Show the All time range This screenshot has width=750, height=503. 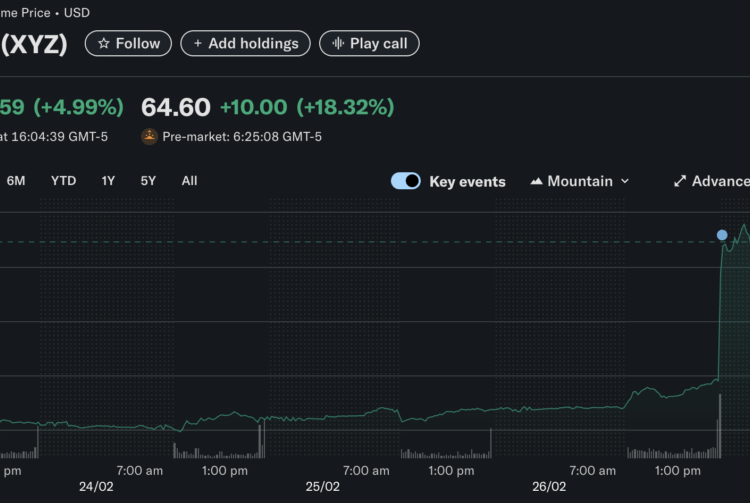point(189,181)
